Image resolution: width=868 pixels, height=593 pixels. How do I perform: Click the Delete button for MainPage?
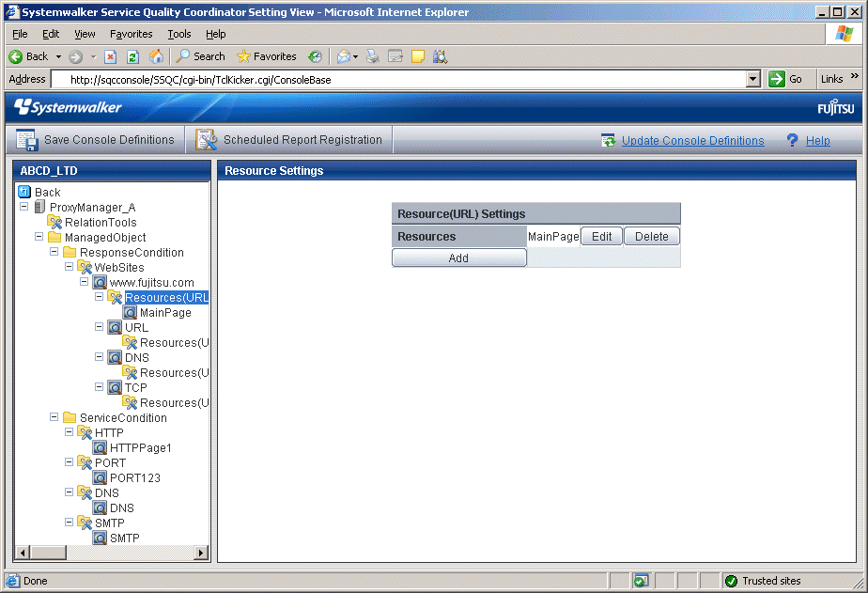click(652, 237)
